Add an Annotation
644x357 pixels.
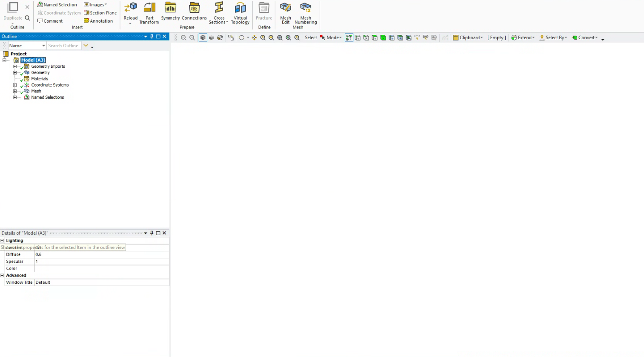tap(98, 21)
